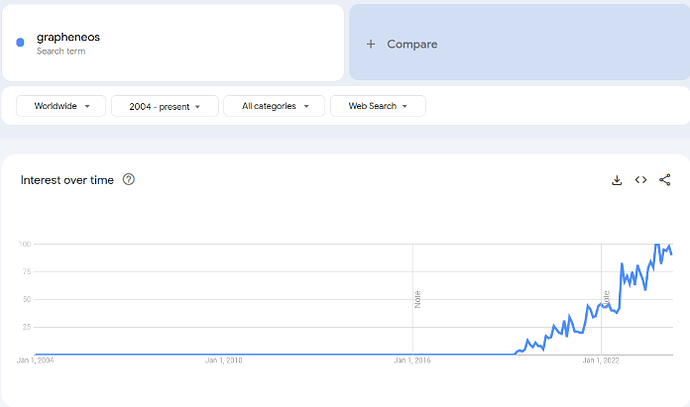
Task: Click the plus icon beside Compare
Action: [371, 44]
